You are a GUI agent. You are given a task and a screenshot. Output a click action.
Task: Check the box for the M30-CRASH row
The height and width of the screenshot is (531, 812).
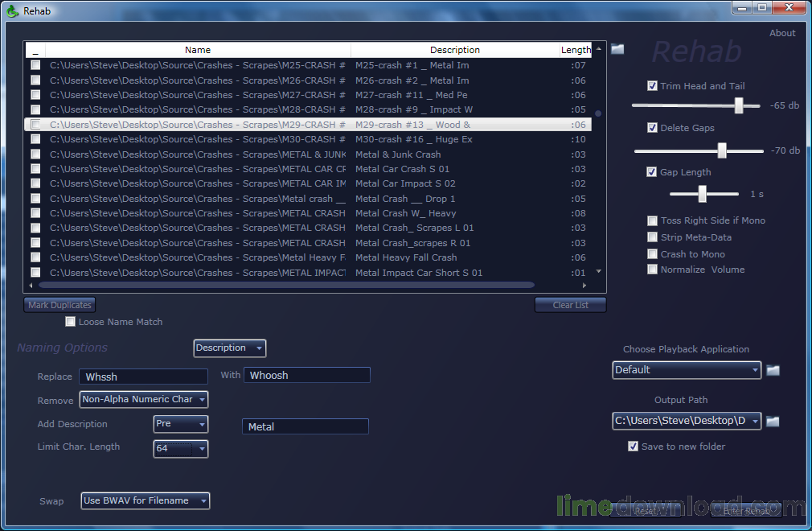(35, 139)
